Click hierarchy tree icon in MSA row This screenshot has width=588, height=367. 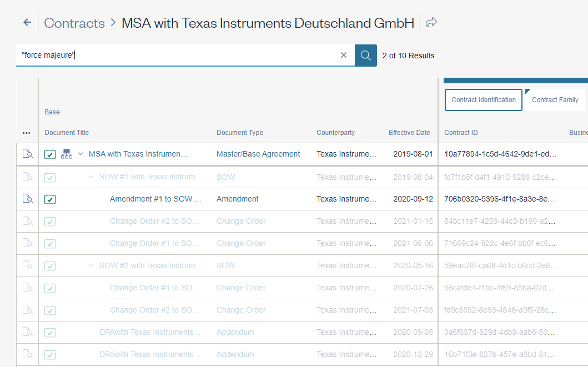click(67, 154)
